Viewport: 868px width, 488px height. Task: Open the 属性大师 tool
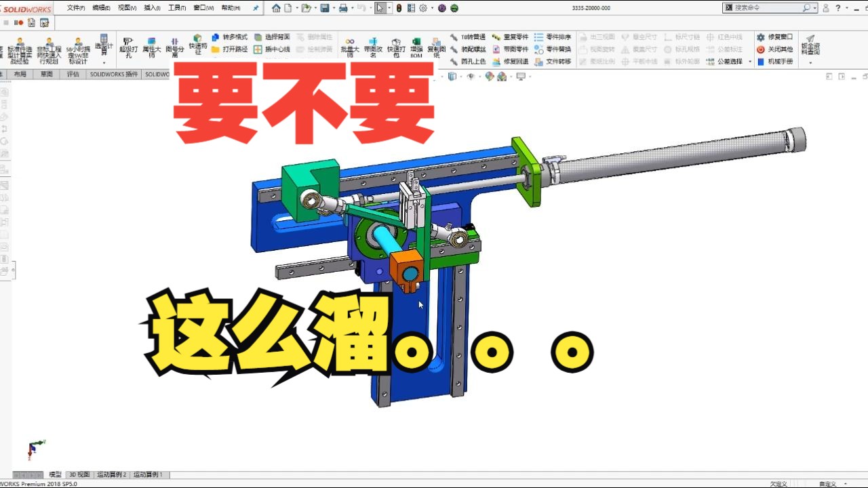(151, 47)
